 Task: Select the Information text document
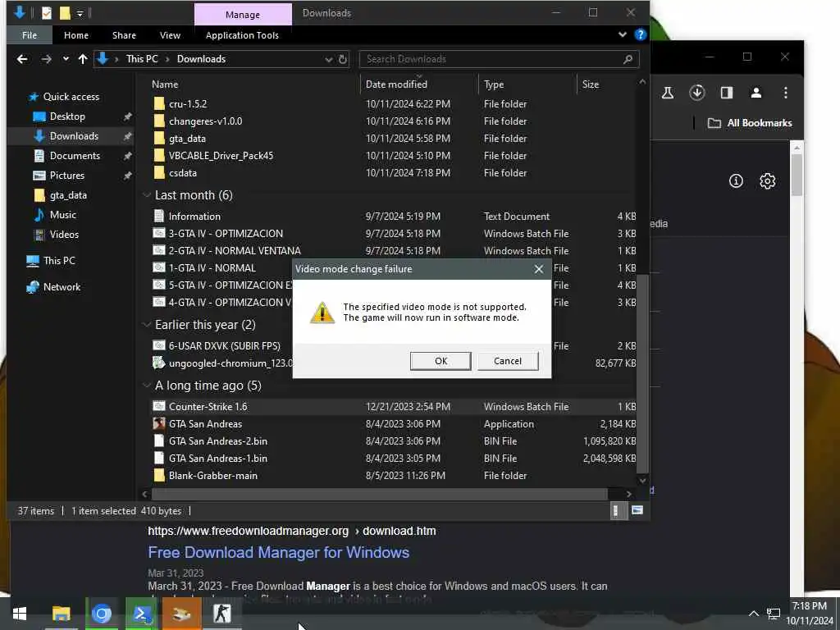click(x=194, y=217)
